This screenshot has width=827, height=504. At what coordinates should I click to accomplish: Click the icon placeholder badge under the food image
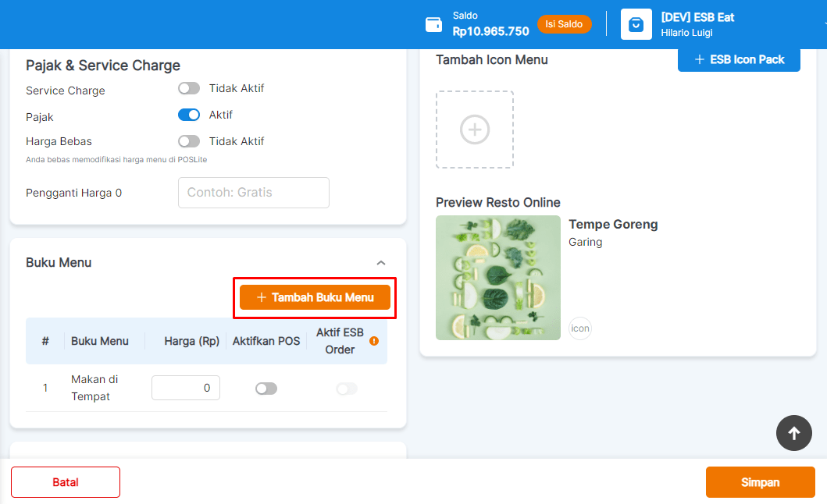pyautogui.click(x=580, y=328)
